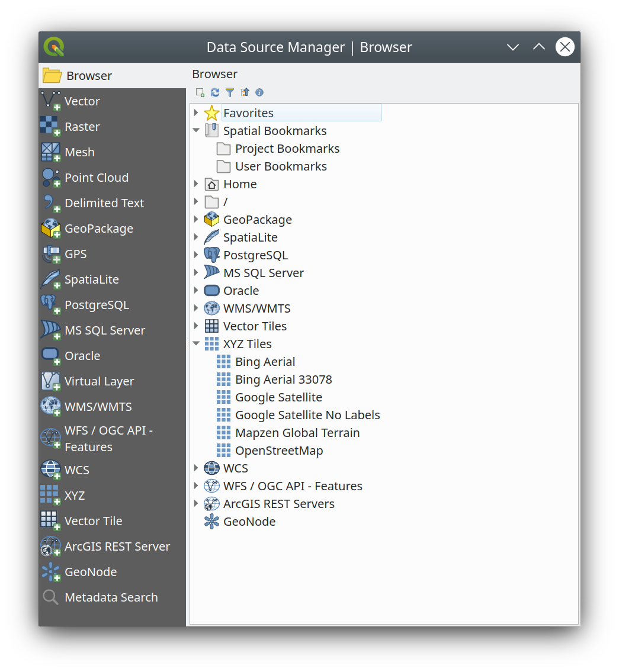Expand PostgreSQL connections
The image size is (619, 672).
click(x=196, y=255)
